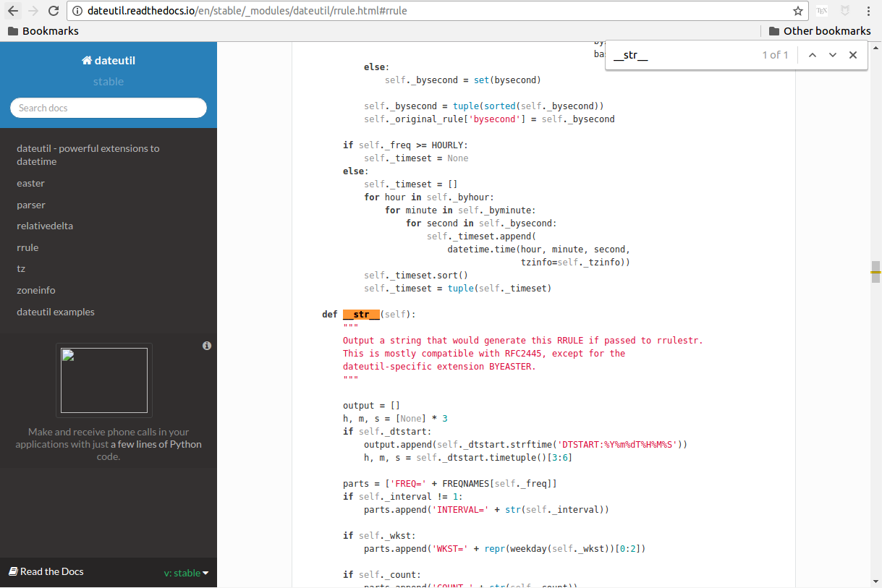The width and height of the screenshot is (882, 588).
Task: Click the 'self._timeset.sort()' code line
Action: click(416, 276)
